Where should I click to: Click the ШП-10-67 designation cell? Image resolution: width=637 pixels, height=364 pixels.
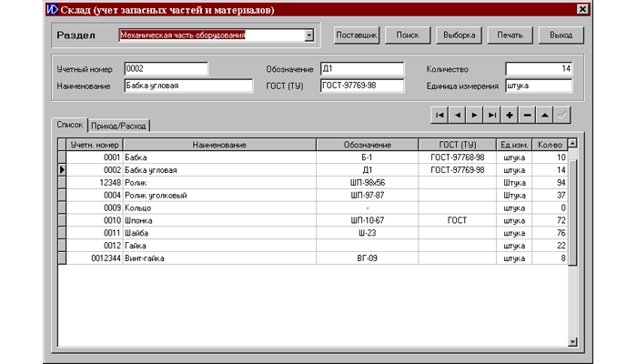click(x=368, y=220)
